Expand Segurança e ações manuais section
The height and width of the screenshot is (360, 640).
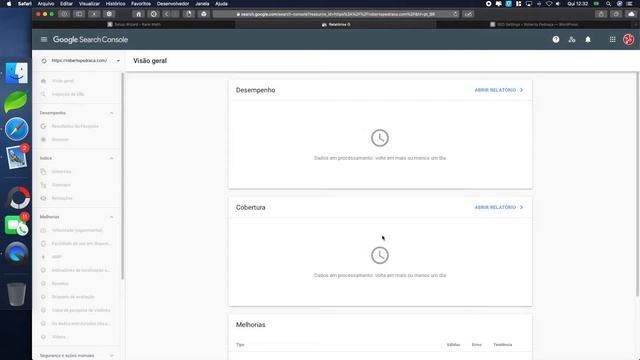pos(111,356)
